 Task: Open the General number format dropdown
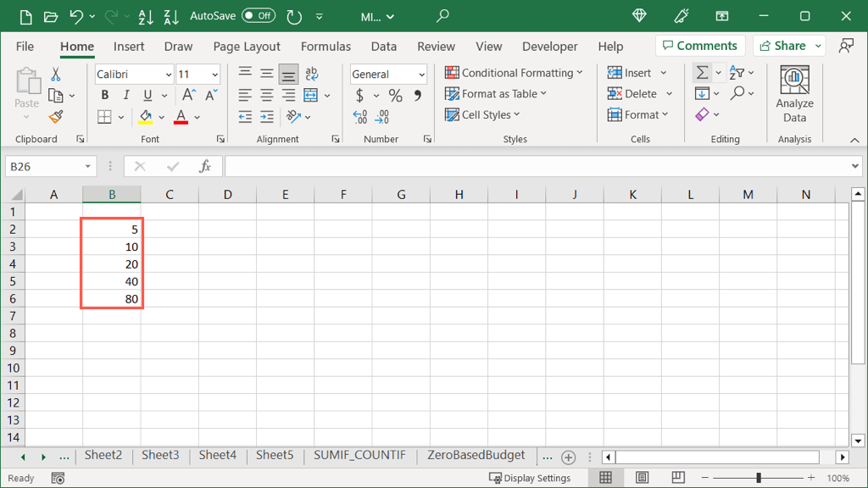[421, 75]
